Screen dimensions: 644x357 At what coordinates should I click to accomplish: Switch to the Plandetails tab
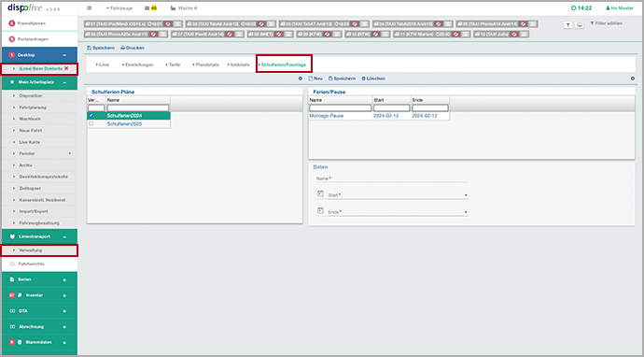click(205, 64)
